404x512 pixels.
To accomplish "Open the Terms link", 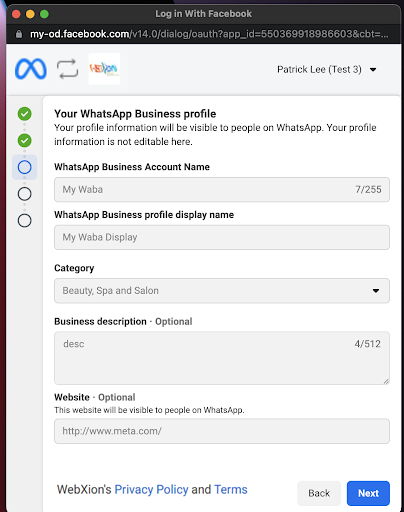I will pyautogui.click(x=231, y=490).
